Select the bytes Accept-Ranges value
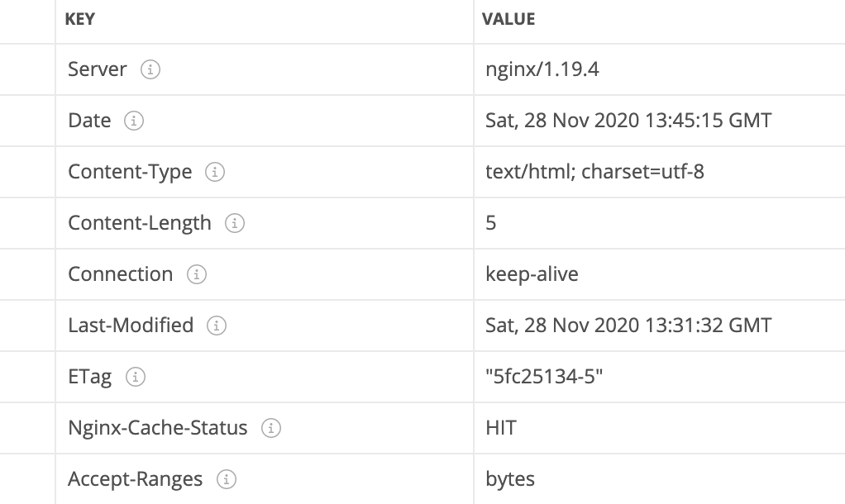The height and width of the screenshot is (504, 845). (x=510, y=479)
